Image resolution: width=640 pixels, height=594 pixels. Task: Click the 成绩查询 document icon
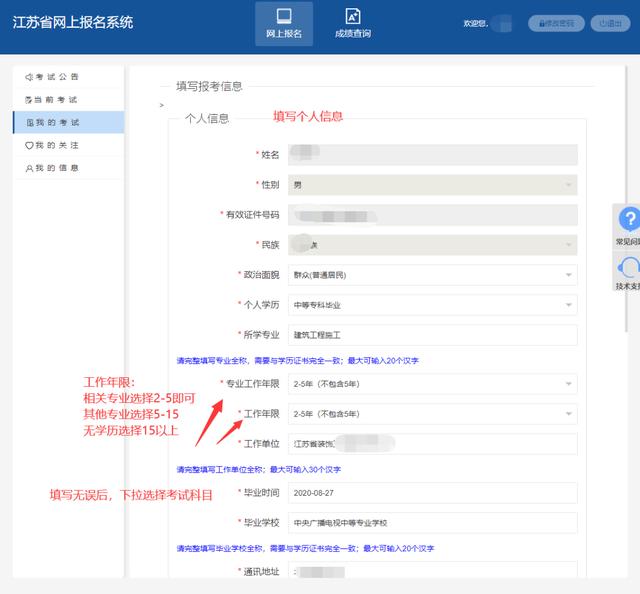pos(353,16)
